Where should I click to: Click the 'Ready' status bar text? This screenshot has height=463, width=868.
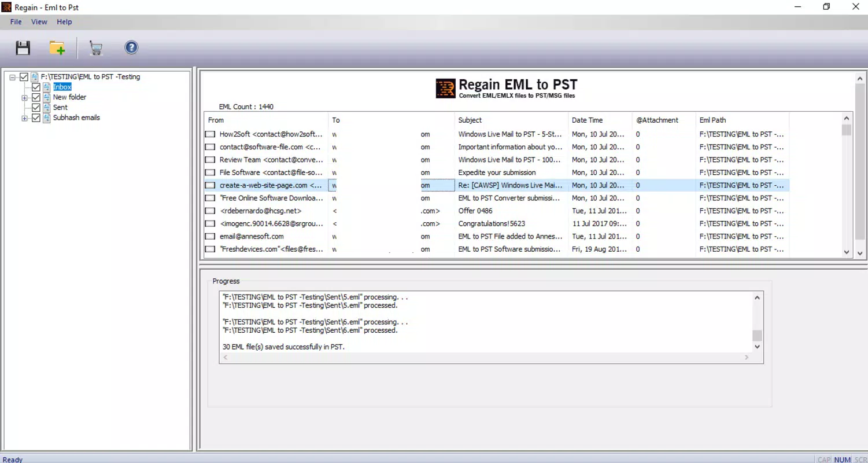[x=13, y=460]
